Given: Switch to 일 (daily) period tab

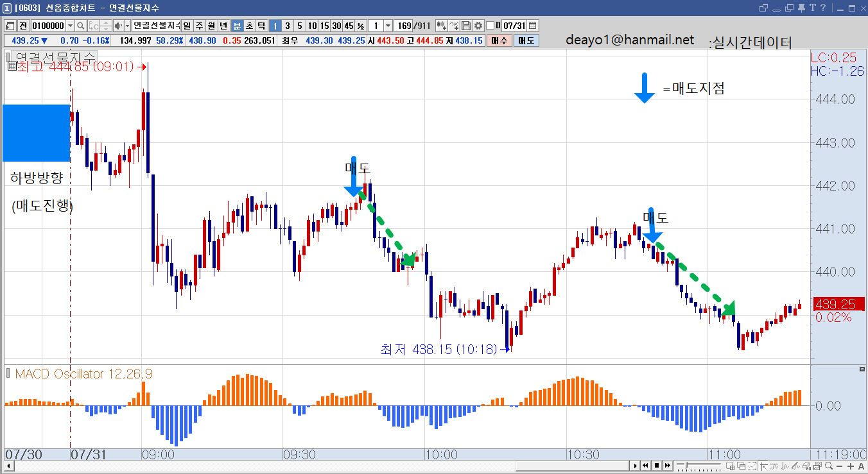Looking at the screenshot, I should (187, 26).
